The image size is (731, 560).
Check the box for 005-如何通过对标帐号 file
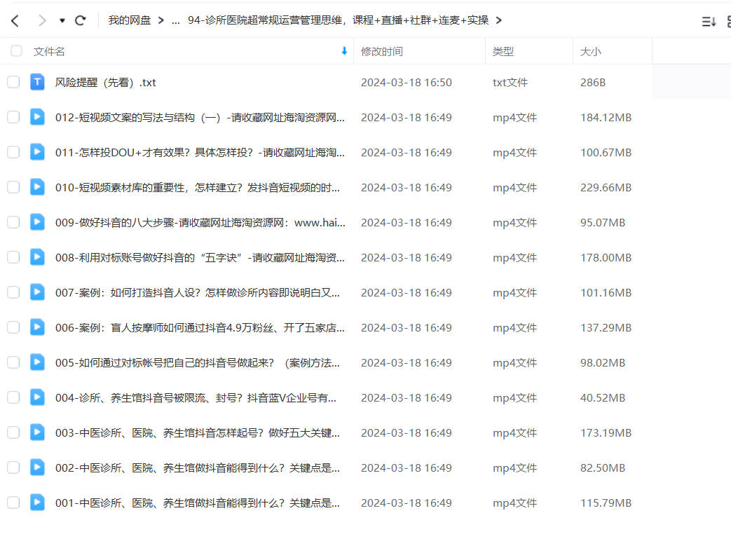(13, 362)
